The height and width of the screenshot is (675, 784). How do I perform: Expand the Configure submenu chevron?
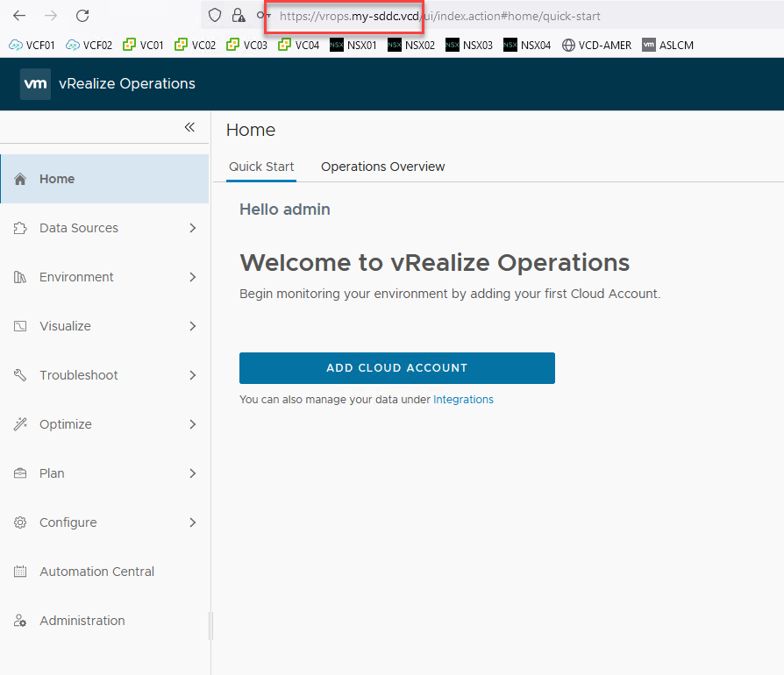click(x=193, y=522)
